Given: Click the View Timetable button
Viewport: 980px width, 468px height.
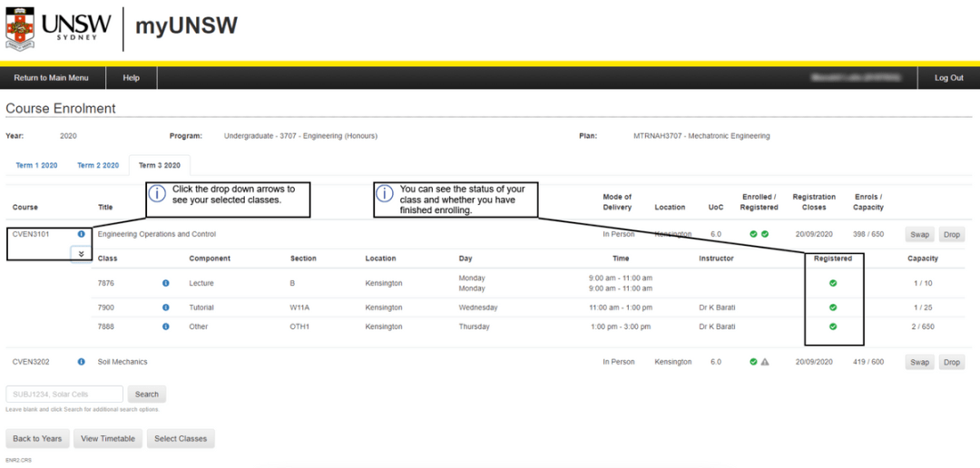Looking at the screenshot, I should coord(108,439).
